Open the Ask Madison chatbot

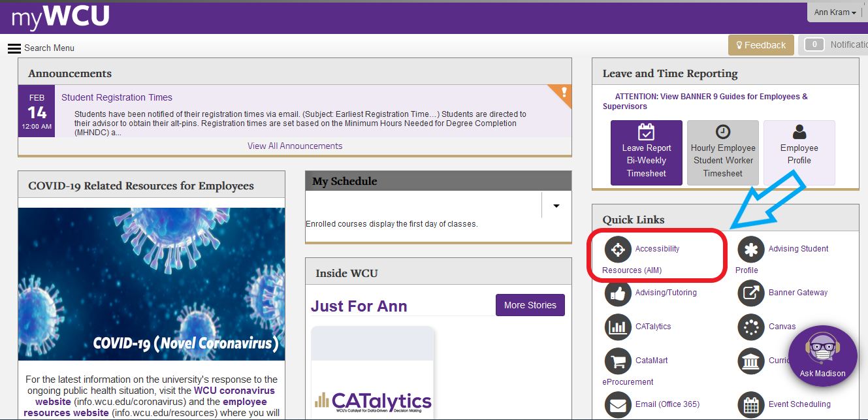[x=822, y=356]
